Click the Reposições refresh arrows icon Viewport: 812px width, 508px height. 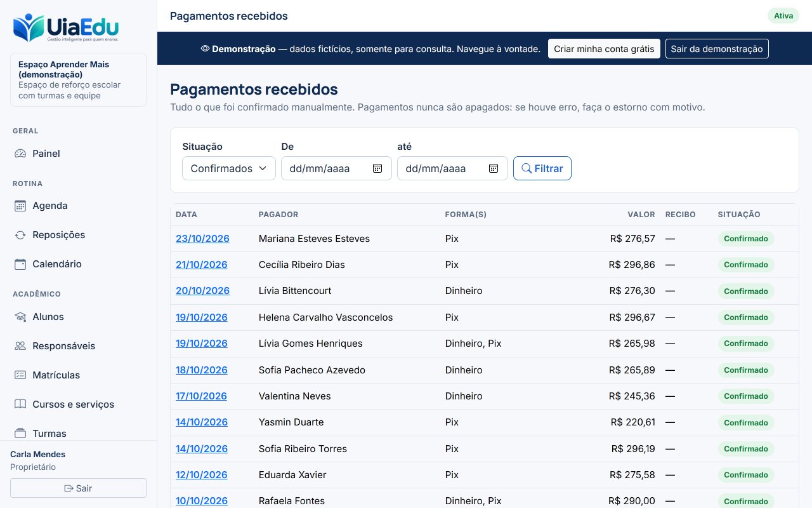20,235
